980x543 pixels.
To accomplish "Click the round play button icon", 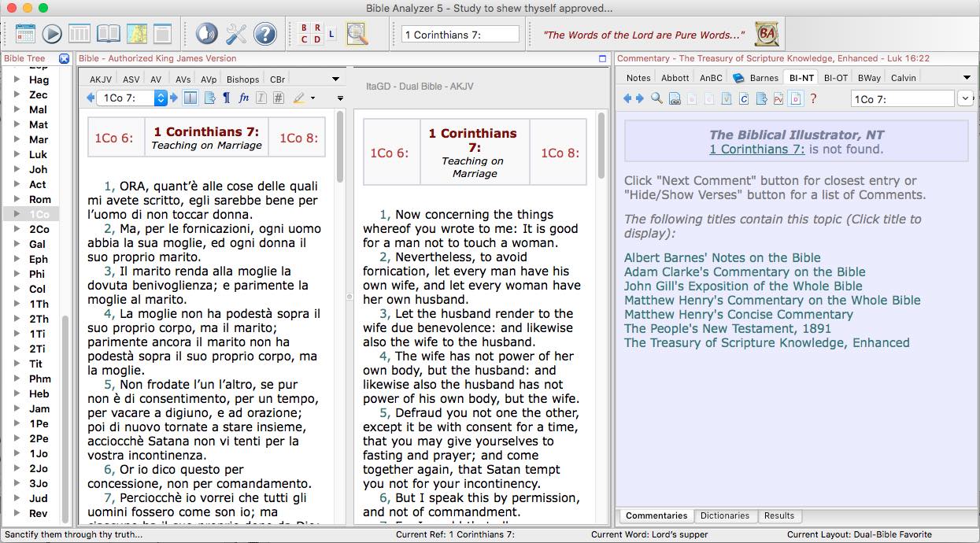I will (x=52, y=34).
